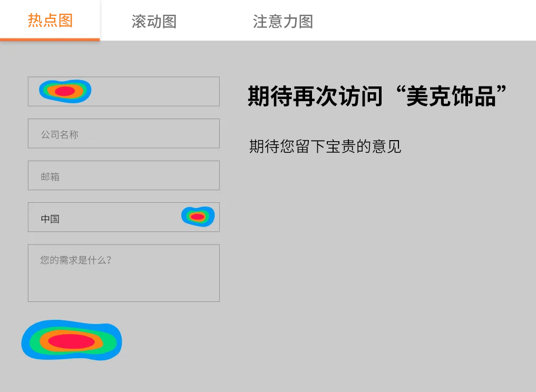This screenshot has height=392, width=536.
Task: Click the 期待您留下宝贵的意见 subtitle text
Action: [325, 146]
